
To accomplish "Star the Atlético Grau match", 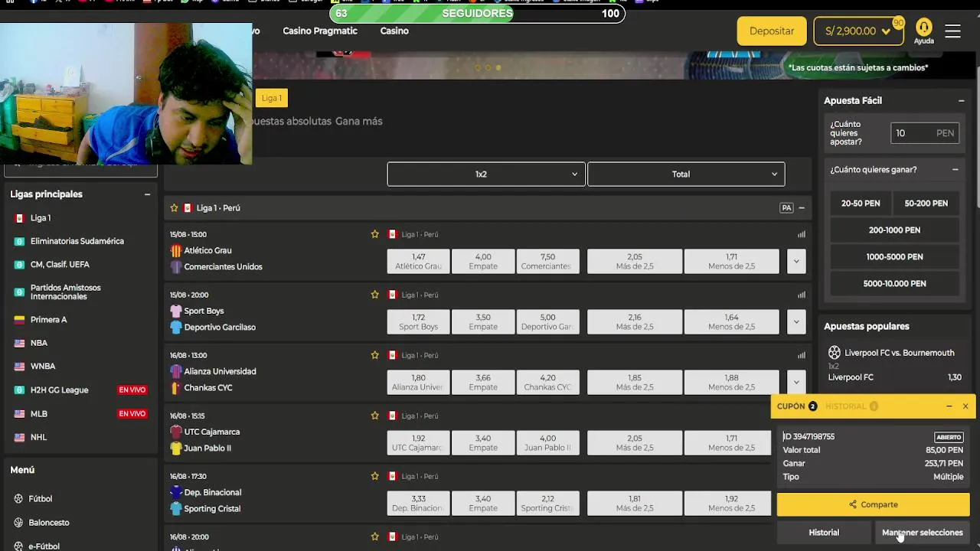I will coord(374,234).
